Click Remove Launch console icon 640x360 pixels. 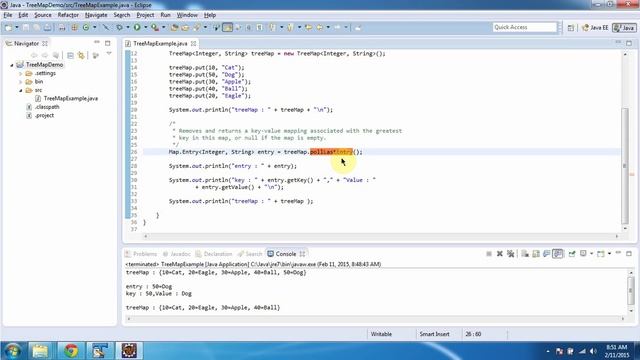coord(500,254)
